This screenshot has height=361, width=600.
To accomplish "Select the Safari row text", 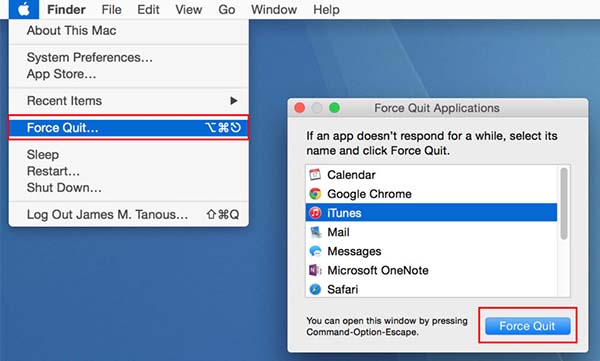I will pos(342,289).
